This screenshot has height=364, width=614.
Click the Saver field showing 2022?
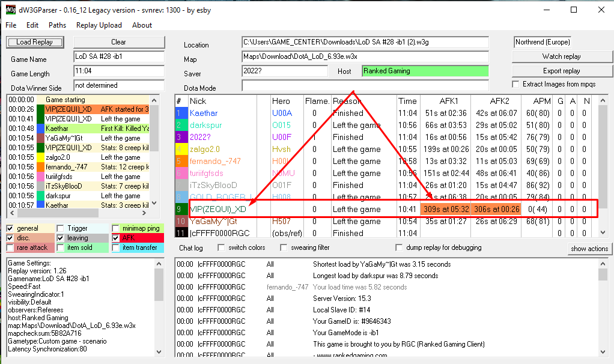(285, 71)
